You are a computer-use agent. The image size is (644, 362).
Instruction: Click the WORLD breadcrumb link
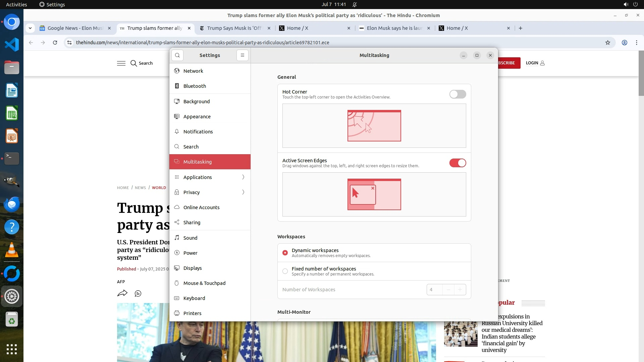click(159, 188)
